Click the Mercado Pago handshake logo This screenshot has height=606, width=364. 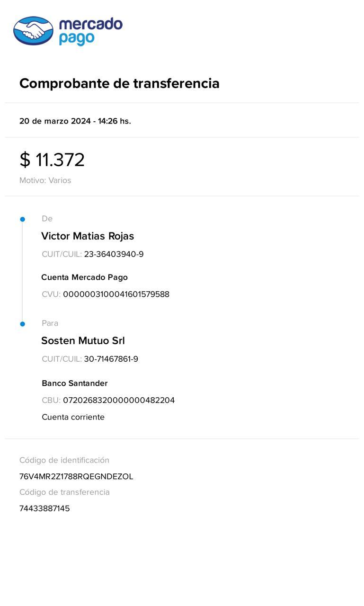[33, 31]
